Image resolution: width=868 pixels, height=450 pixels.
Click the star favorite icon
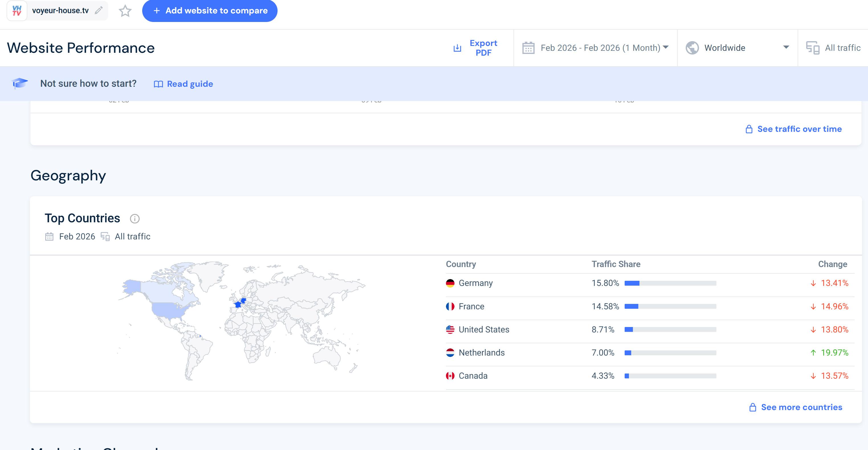coord(125,11)
